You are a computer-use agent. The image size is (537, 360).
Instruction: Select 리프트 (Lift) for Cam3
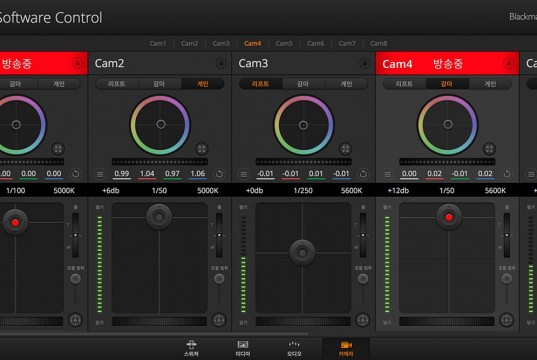pos(261,84)
